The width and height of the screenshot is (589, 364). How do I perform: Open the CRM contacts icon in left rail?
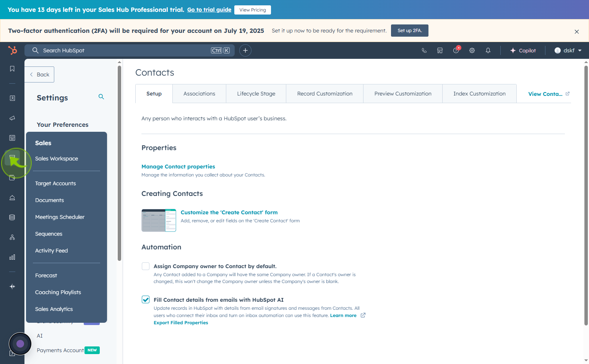pyautogui.click(x=12, y=98)
